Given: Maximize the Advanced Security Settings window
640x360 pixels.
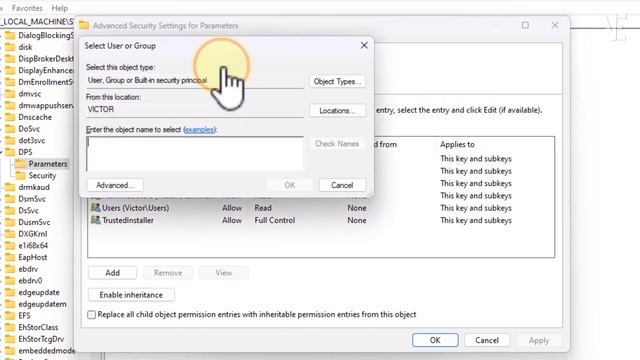Looking at the screenshot, I should click(525, 25).
